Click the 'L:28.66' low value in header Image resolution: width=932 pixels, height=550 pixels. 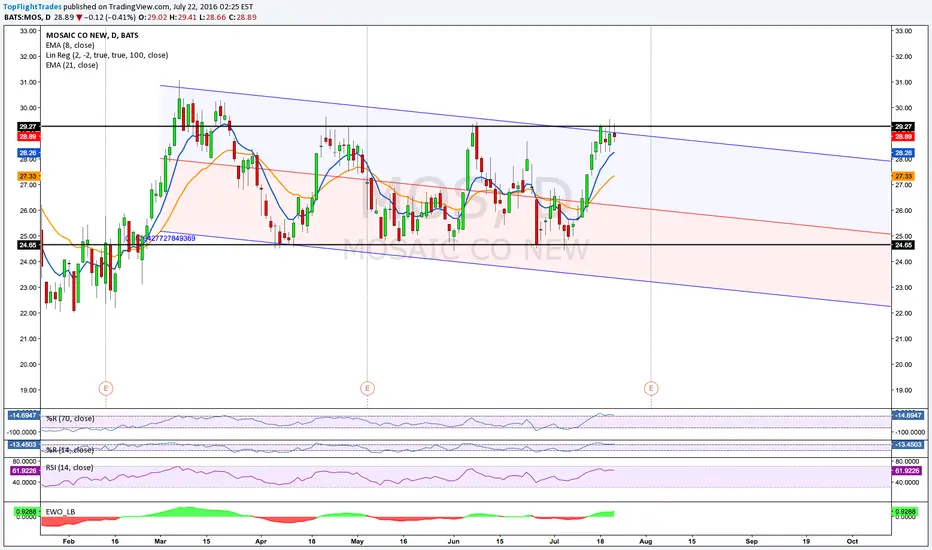tap(212, 17)
